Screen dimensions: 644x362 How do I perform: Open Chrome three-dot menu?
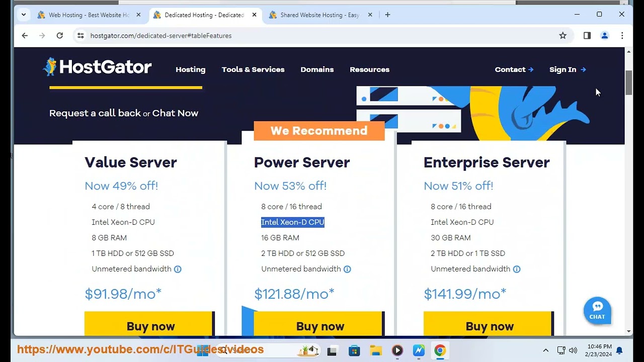622,36
